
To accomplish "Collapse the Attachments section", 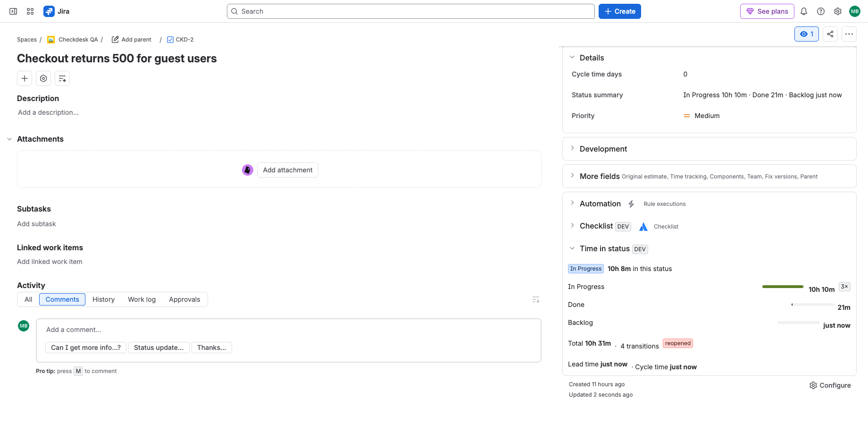I will tap(9, 139).
